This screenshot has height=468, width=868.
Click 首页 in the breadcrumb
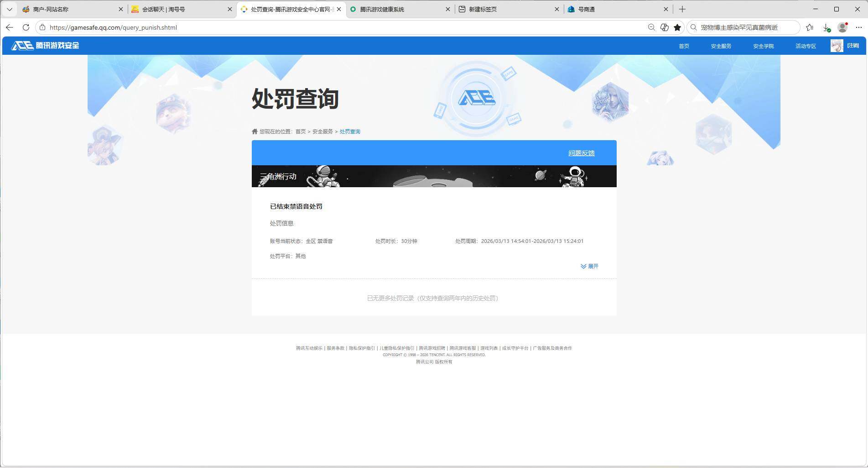coord(301,131)
